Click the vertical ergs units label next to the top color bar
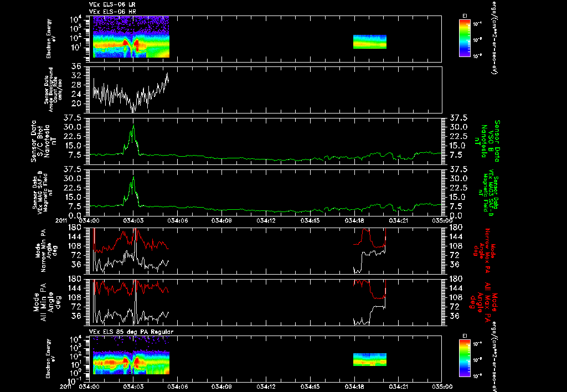This screenshot has height=392, width=567. [494, 37]
